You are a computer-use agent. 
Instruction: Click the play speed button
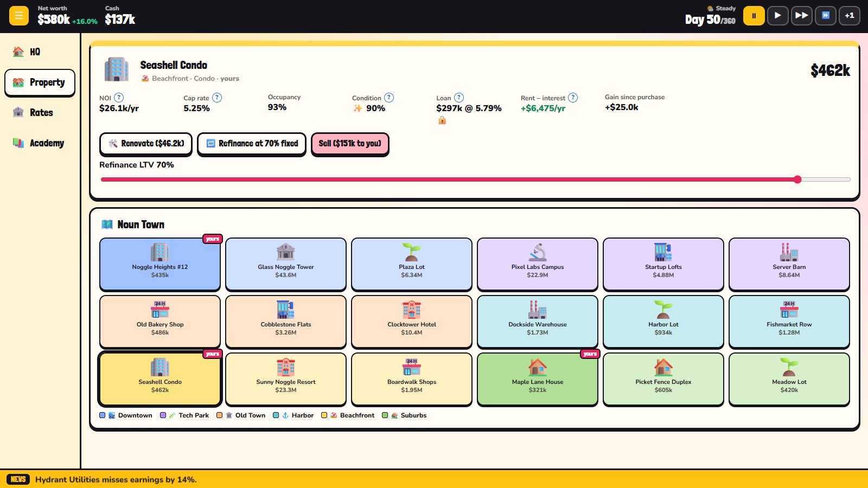(777, 16)
